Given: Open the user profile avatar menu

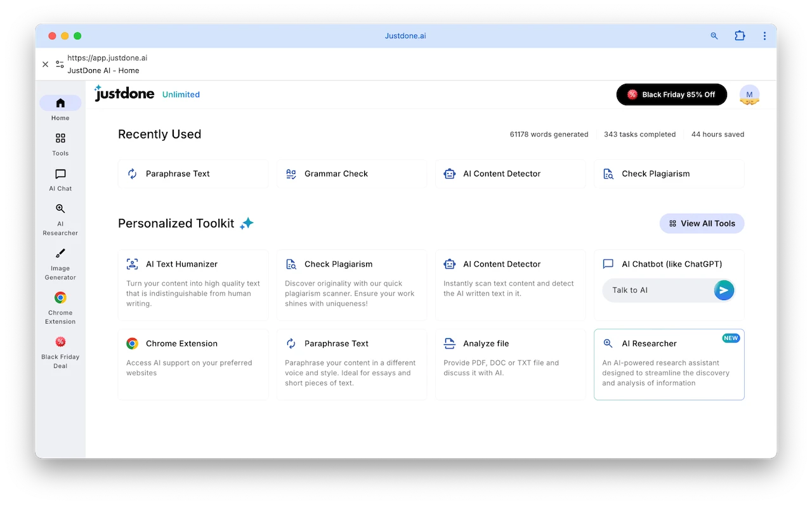Looking at the screenshot, I should click(749, 95).
